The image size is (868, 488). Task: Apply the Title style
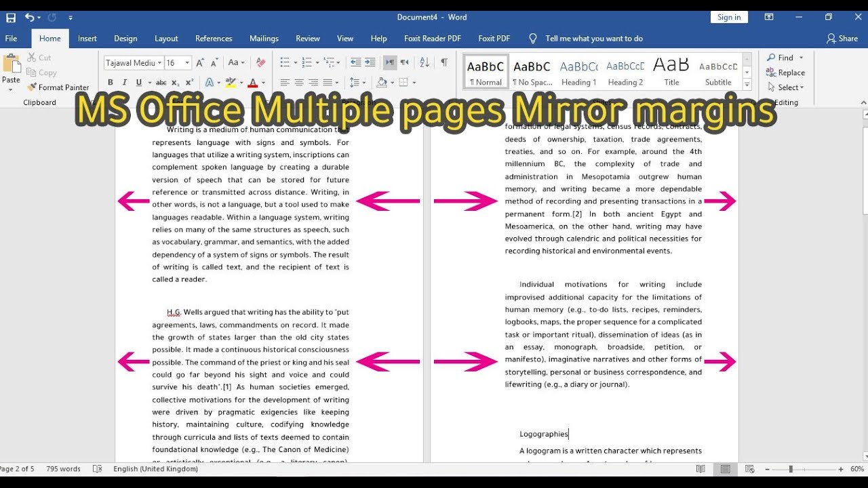coord(671,72)
